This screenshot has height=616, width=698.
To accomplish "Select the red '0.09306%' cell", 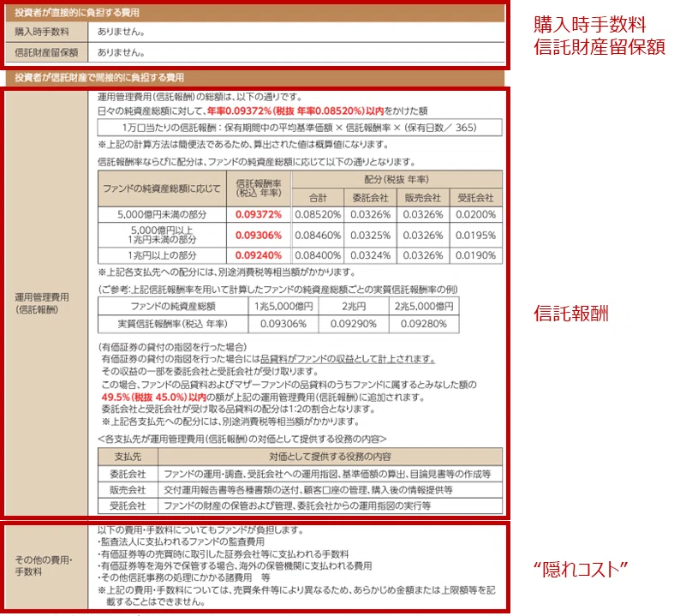I will [259, 235].
